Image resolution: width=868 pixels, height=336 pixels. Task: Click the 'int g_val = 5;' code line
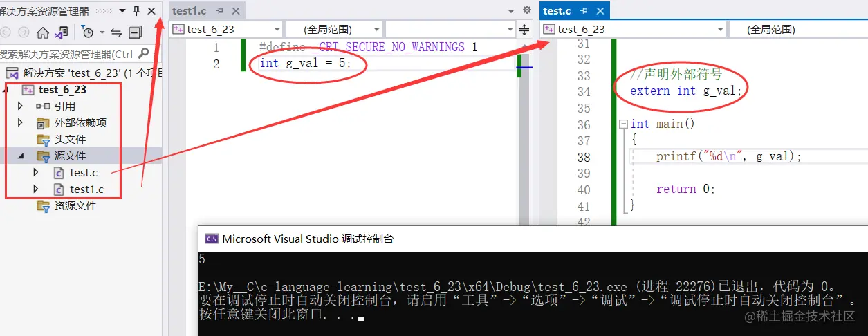(305, 63)
